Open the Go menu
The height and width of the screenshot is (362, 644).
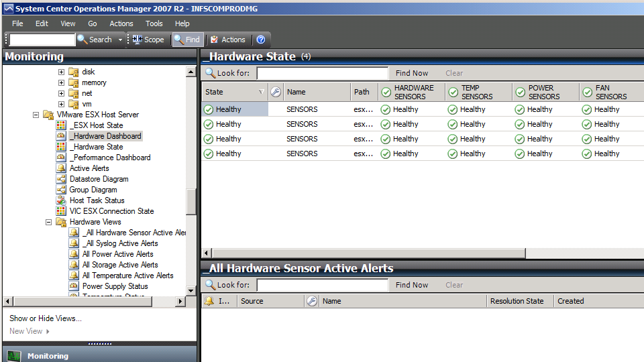coord(93,23)
